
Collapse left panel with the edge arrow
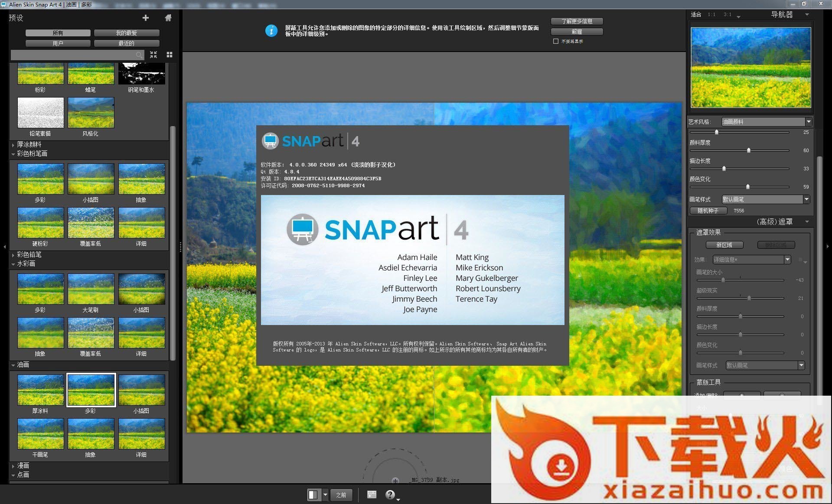(5, 247)
